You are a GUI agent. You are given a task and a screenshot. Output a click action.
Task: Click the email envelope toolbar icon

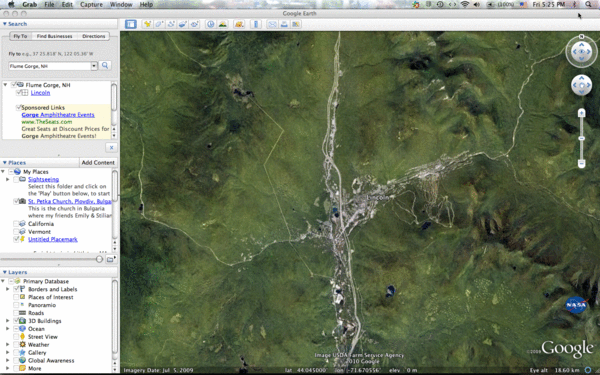pos(272,24)
